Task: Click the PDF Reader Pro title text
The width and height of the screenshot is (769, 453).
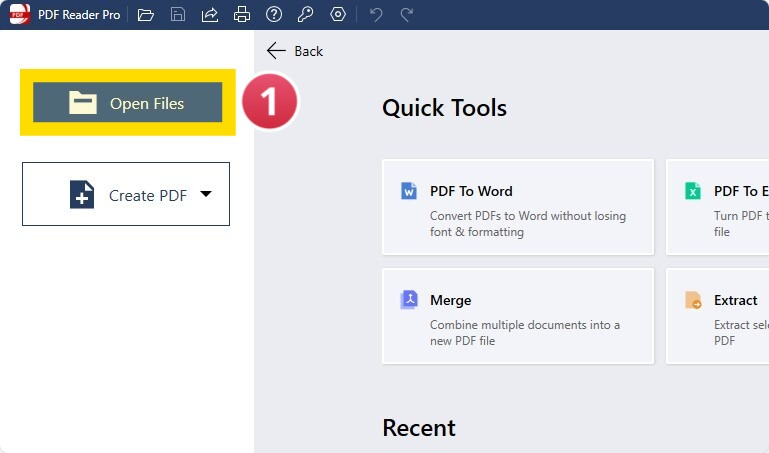Action: (x=79, y=15)
